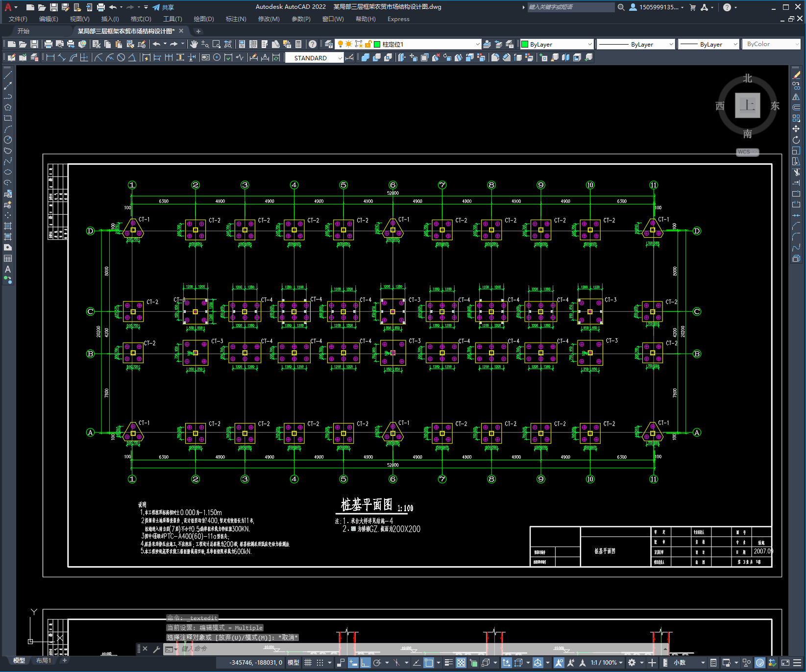
Task: Click the Undo arrow in standard toolbar
Action: (156, 44)
